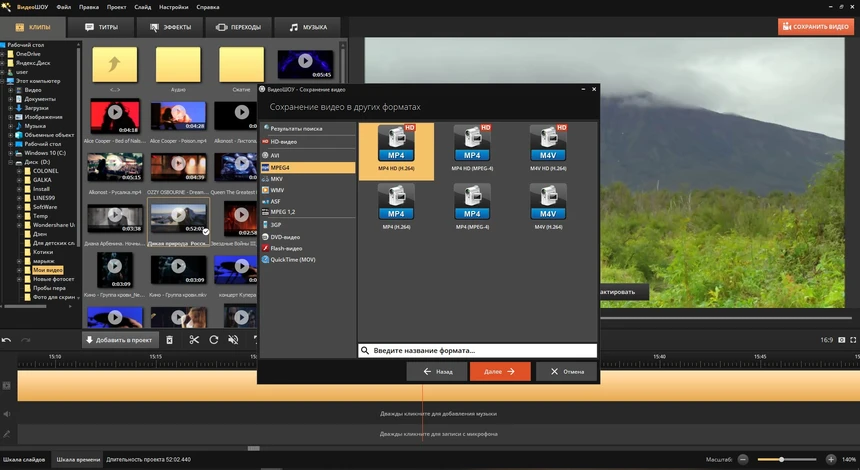Cancel the dialog with the Отмена button
Image resolution: width=860 pixels, height=470 pixels.
pyautogui.click(x=567, y=371)
